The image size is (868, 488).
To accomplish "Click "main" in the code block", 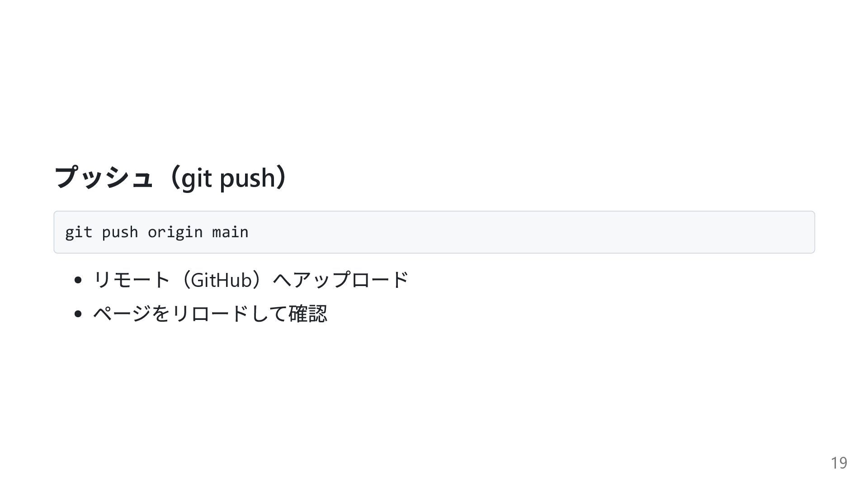I will (230, 232).
